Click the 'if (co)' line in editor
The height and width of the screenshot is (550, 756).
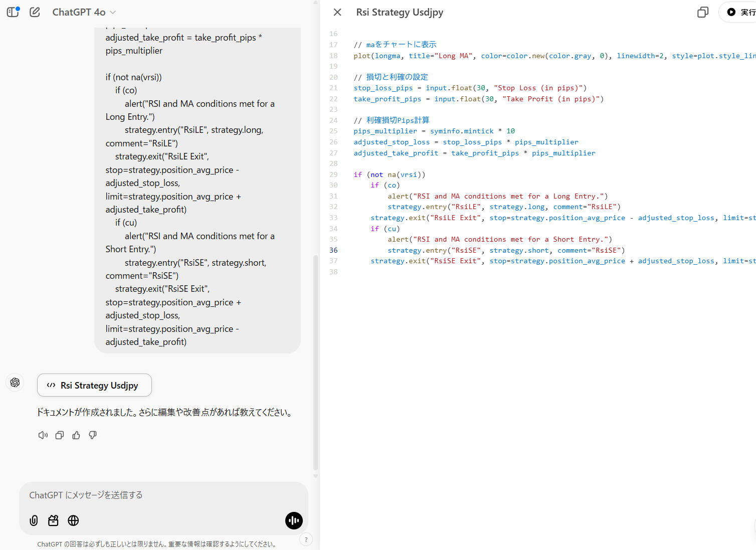[x=385, y=185]
